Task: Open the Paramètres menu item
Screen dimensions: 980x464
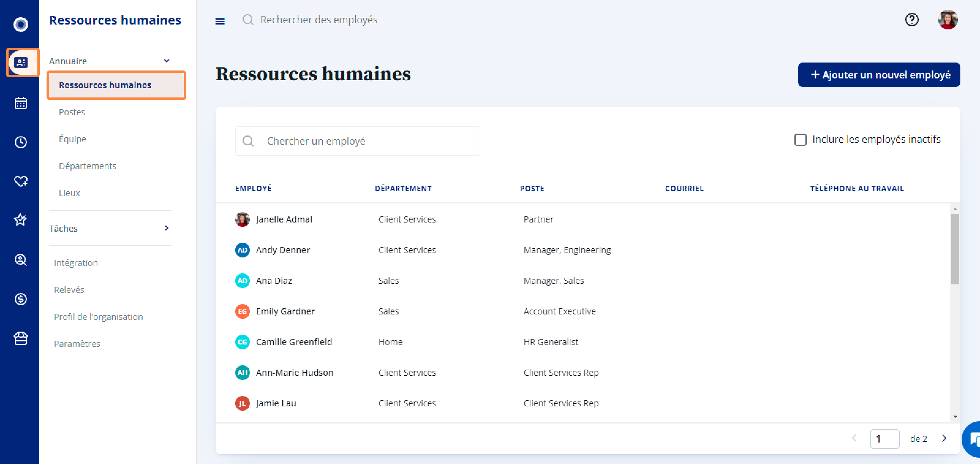Action: coord(77,344)
